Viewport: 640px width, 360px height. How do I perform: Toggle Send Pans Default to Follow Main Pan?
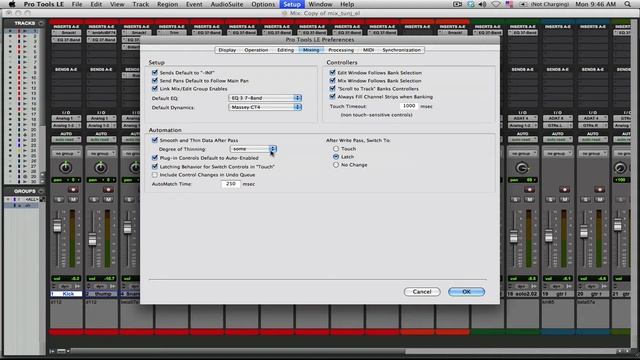pyautogui.click(x=155, y=80)
